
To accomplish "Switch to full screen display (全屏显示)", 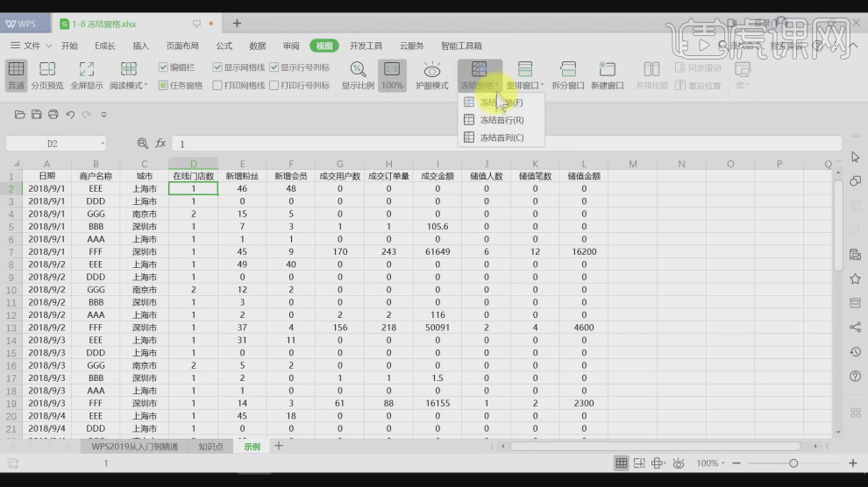I will click(x=86, y=75).
